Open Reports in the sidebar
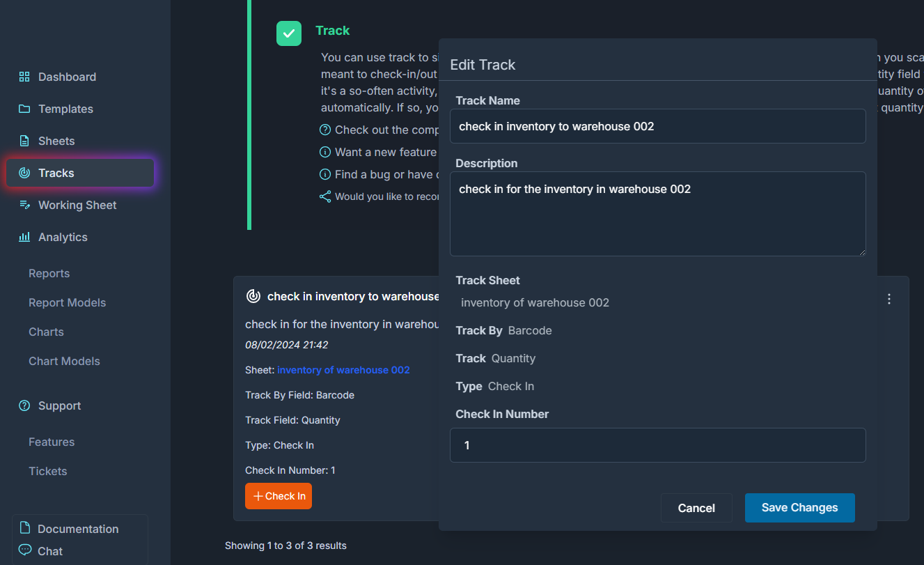 coord(49,273)
